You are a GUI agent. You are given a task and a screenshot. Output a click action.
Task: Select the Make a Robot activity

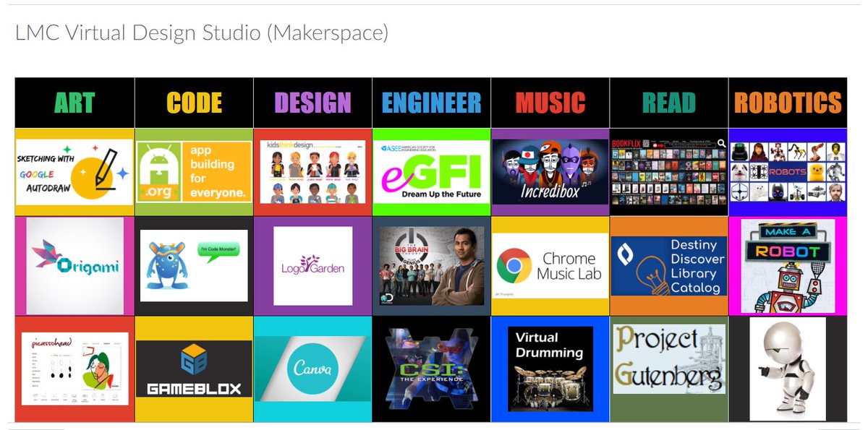pyautogui.click(x=787, y=264)
